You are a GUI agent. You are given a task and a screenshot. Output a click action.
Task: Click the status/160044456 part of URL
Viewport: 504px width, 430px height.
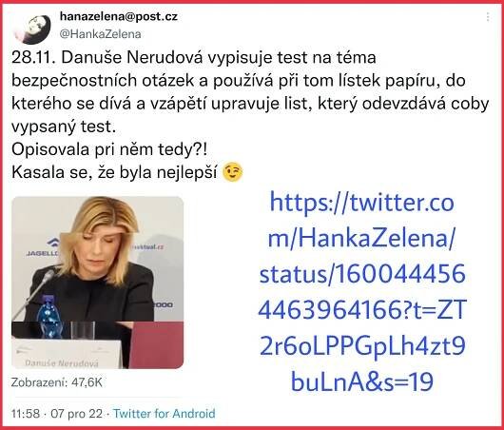[362, 274]
